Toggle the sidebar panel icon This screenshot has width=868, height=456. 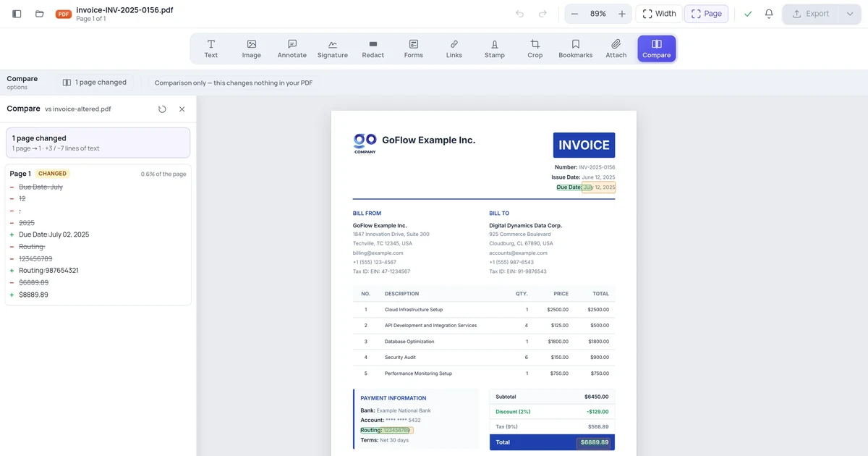click(x=17, y=14)
